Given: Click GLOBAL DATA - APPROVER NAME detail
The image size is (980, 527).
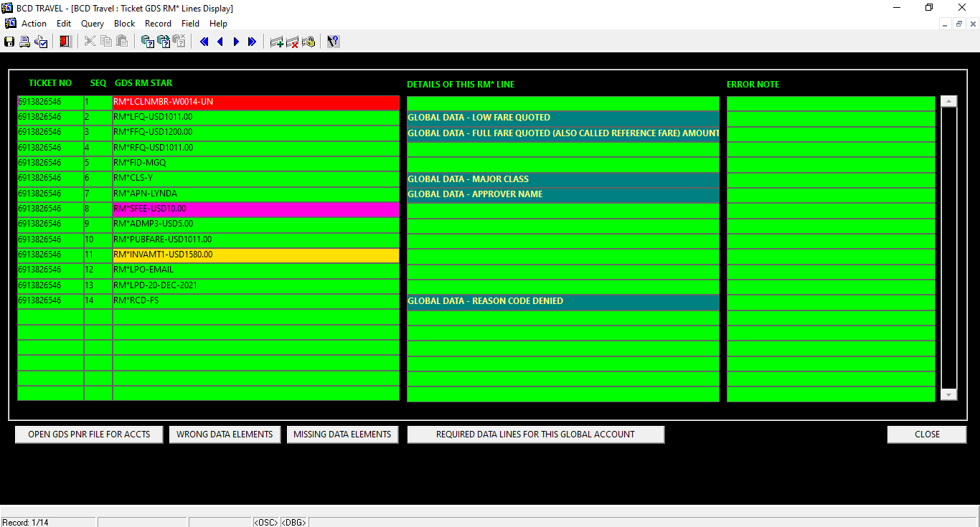Looking at the screenshot, I should click(x=562, y=195).
